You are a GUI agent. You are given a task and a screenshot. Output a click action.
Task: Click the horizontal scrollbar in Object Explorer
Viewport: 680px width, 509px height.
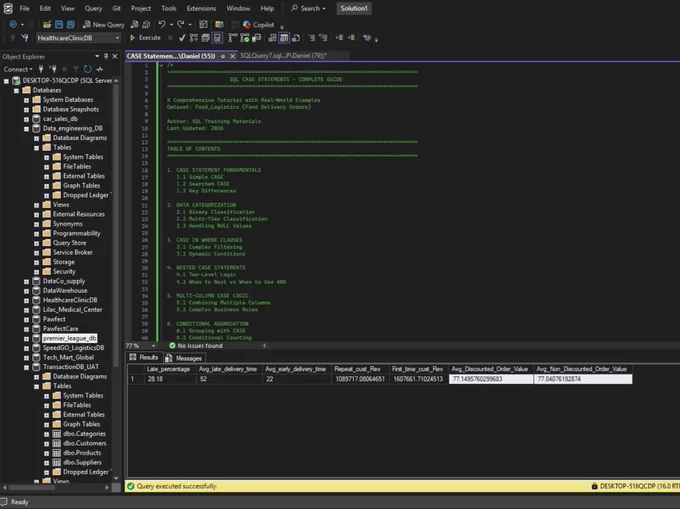coord(32,487)
